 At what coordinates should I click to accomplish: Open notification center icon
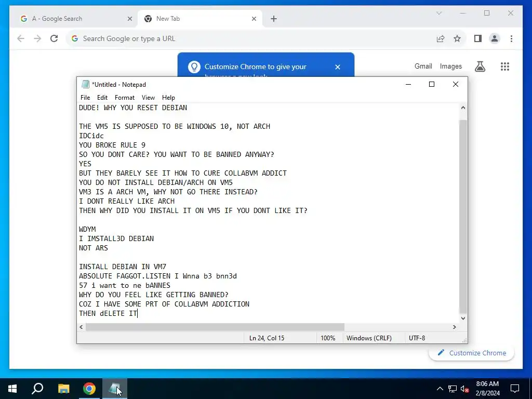pyautogui.click(x=515, y=389)
